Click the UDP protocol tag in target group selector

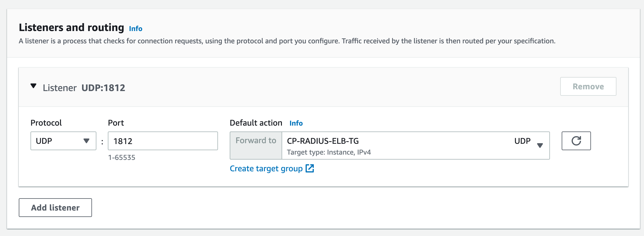[522, 141]
